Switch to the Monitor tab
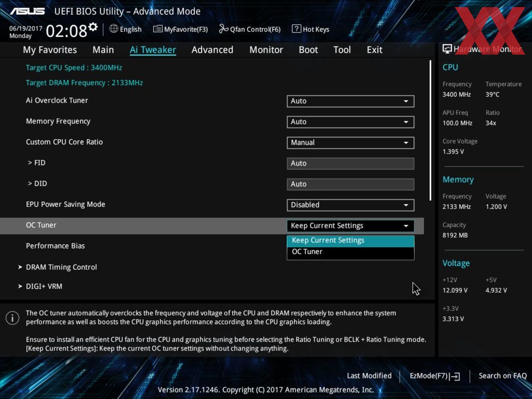Viewport: 532px width, 399px height. coord(266,50)
